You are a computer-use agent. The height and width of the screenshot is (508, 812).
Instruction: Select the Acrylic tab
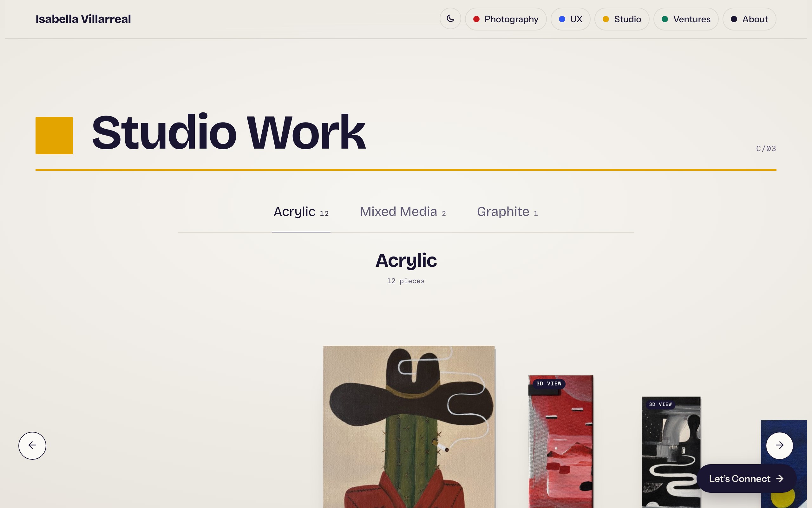301,212
